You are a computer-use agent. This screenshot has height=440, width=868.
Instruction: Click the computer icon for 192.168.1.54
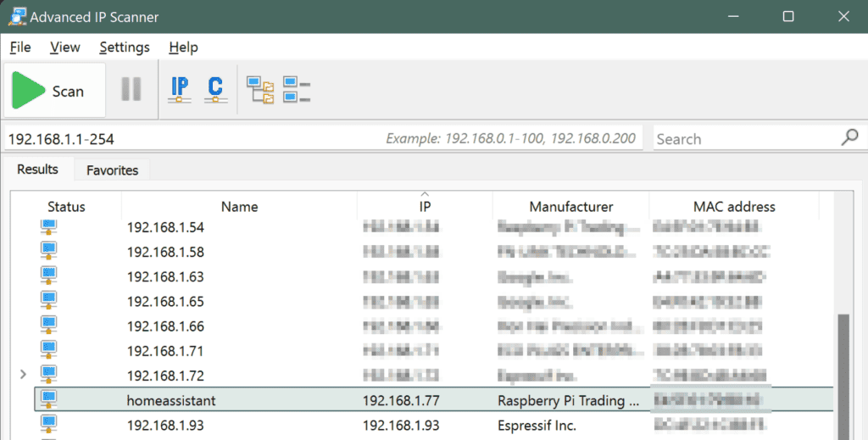48,227
